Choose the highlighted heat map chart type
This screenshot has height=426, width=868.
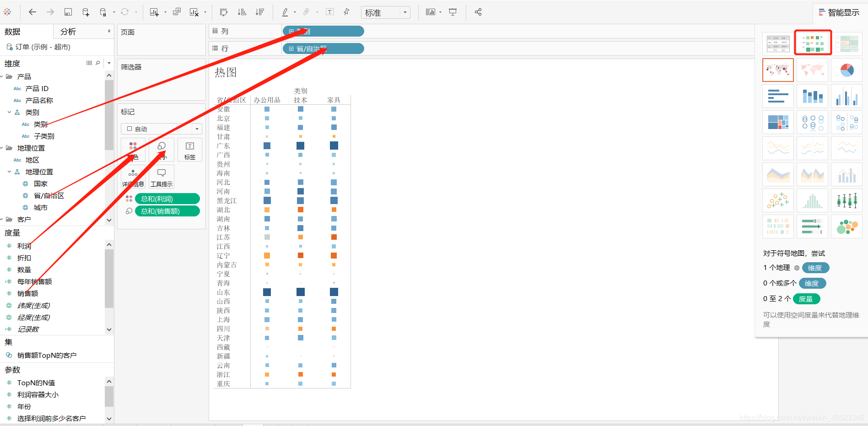pos(813,43)
